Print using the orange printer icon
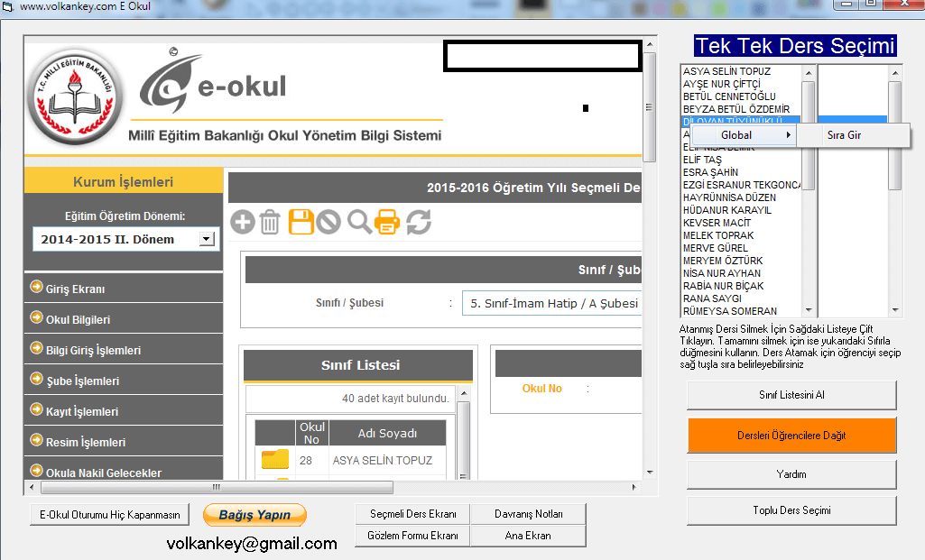The image size is (925, 560). (387, 221)
